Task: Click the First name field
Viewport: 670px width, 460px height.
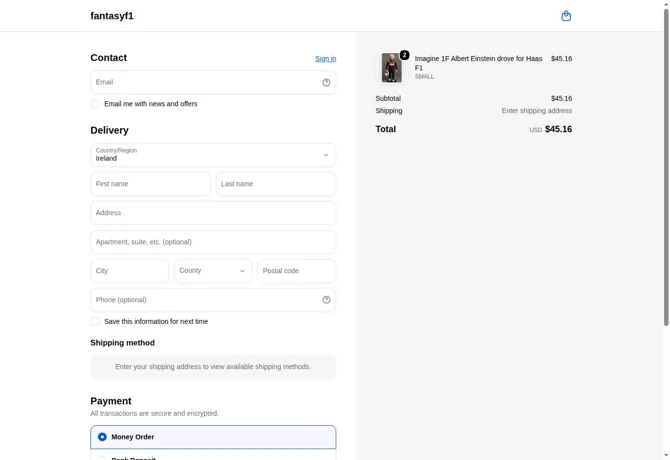Action: click(150, 184)
